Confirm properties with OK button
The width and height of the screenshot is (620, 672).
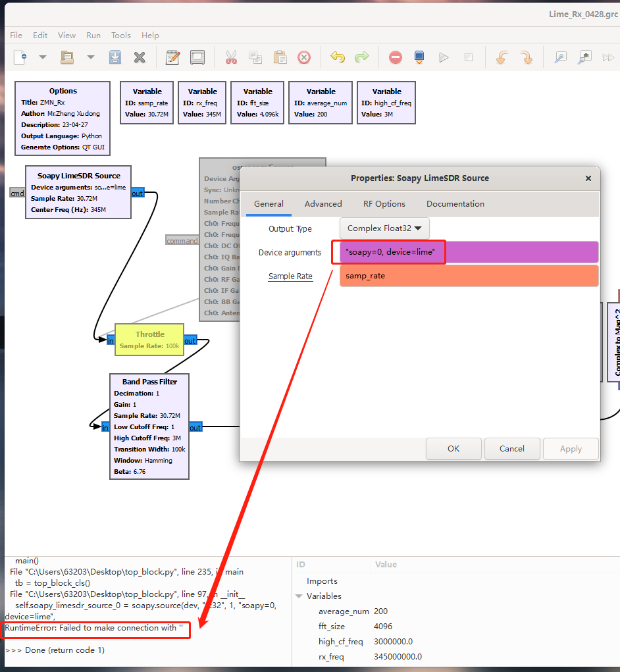453,449
